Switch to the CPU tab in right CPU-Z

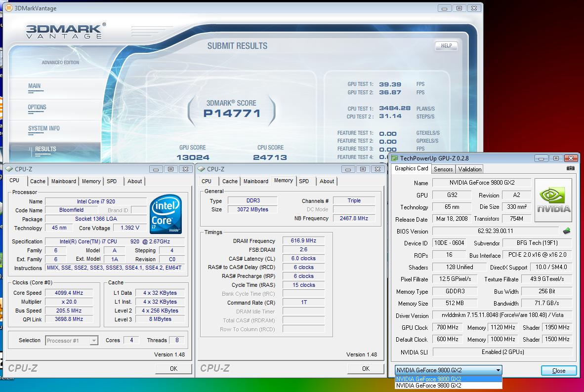click(207, 181)
